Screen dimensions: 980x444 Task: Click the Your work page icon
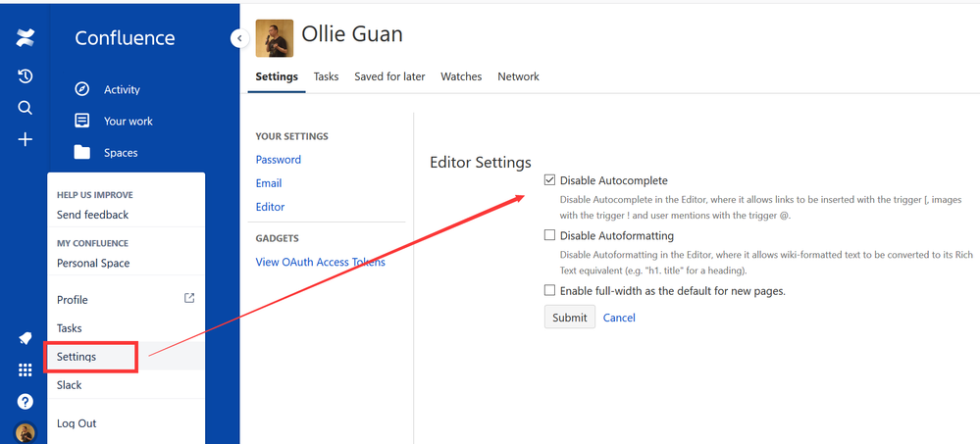(81, 121)
